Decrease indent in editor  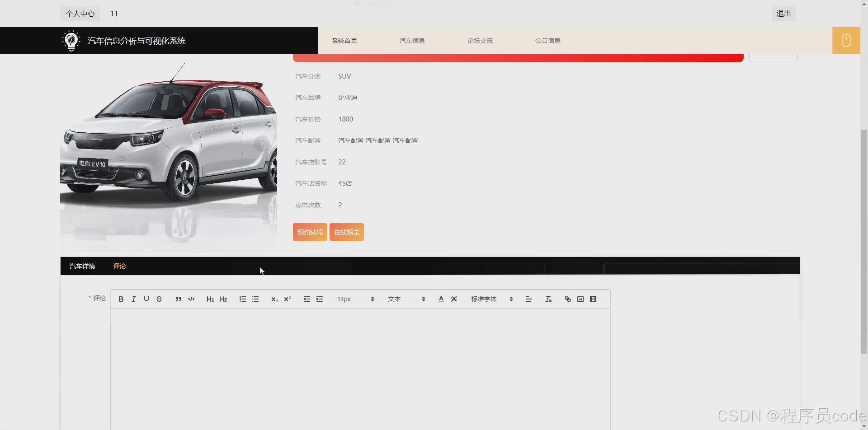(x=307, y=299)
